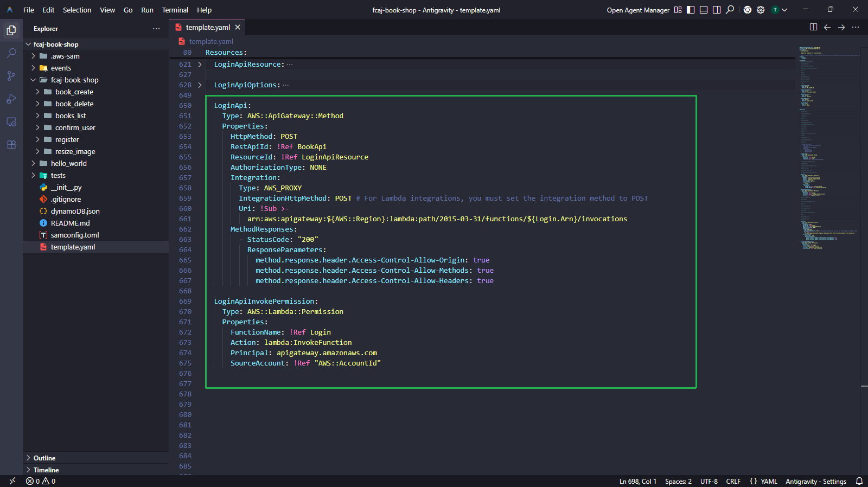Open the Selection menu
This screenshot has height=487, width=868.
click(x=77, y=10)
